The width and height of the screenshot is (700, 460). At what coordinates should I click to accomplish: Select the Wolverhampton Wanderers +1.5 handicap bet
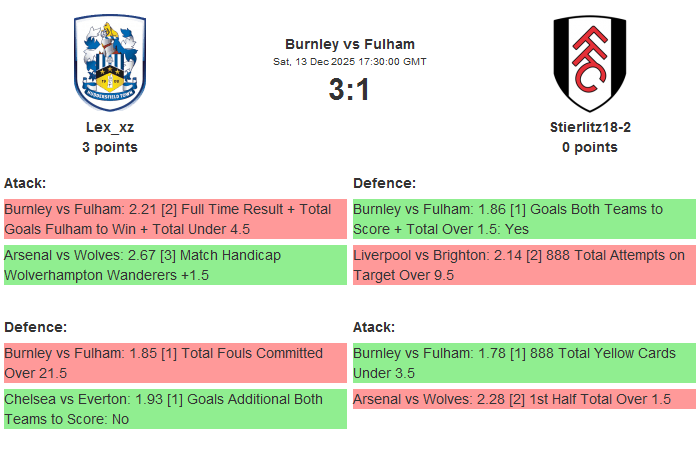[175, 265]
